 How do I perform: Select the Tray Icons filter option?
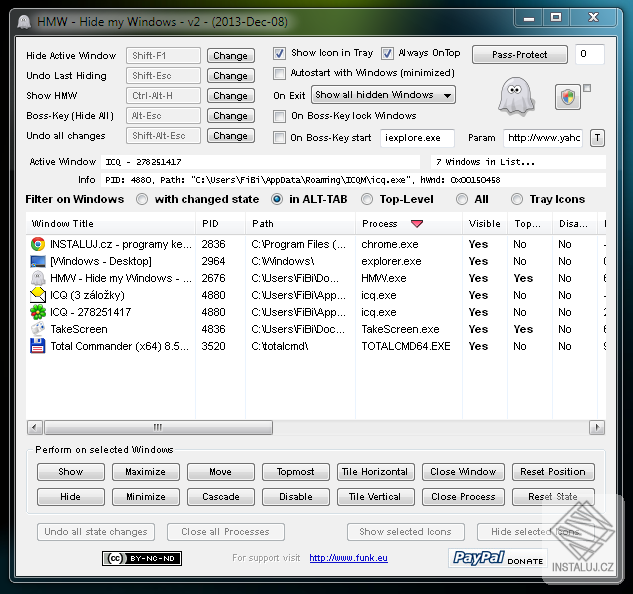(x=517, y=199)
